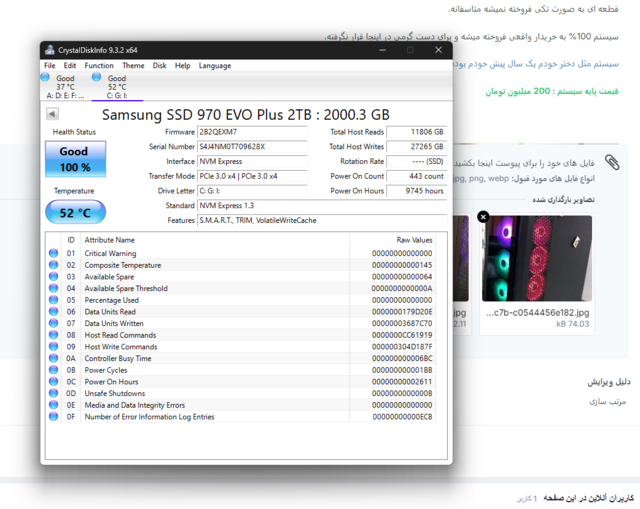Screen dimensions: 640x509
Task: Click the status circle beside Host Write Commands
Action: click(53, 347)
